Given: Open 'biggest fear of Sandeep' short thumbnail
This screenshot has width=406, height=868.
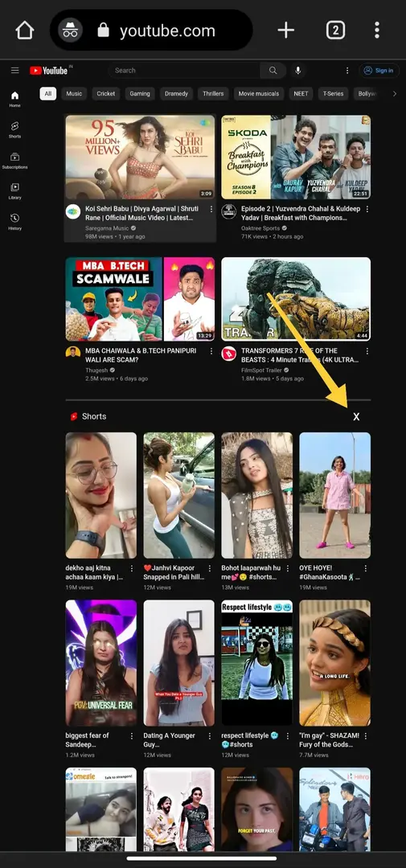Looking at the screenshot, I should (x=100, y=662).
